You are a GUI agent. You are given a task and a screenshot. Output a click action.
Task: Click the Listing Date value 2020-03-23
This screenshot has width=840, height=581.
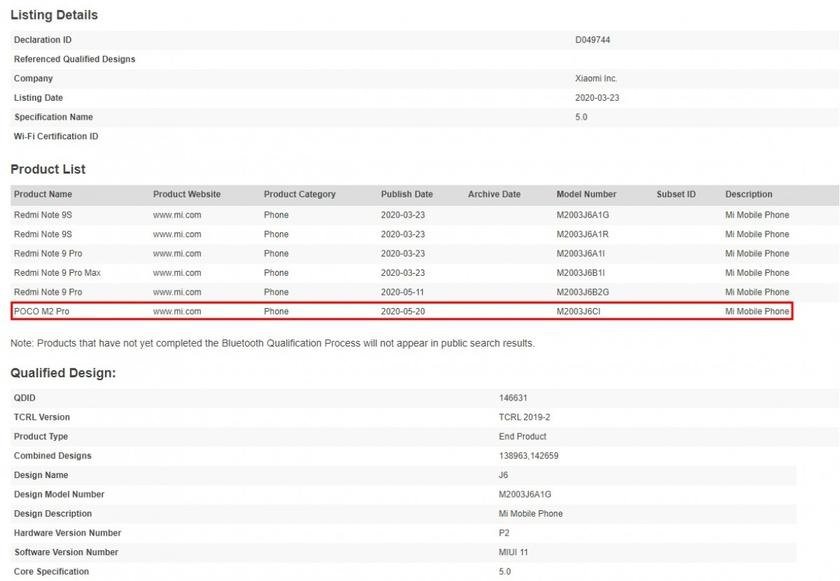click(x=597, y=97)
